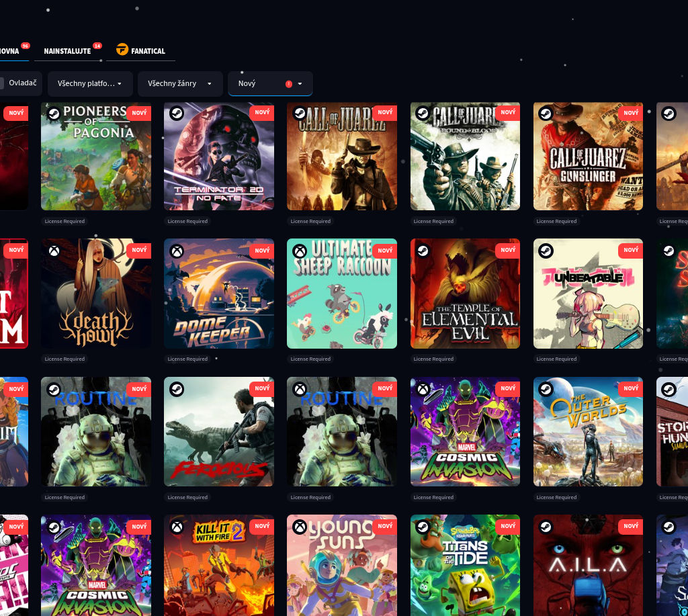Select the SpongeBob Titans of the Tide cover
The height and width of the screenshot is (616, 688).
(465, 568)
